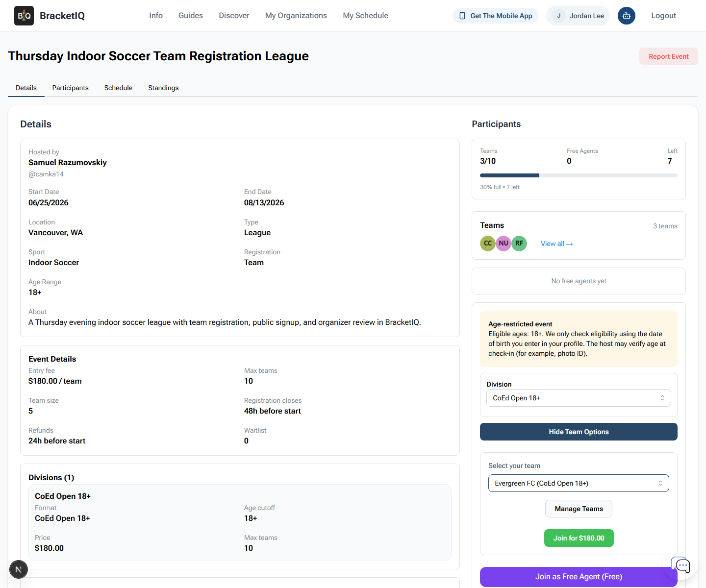Viewport: 706px width, 588px height.
Task: Click the NU team avatar
Action: coord(504,243)
